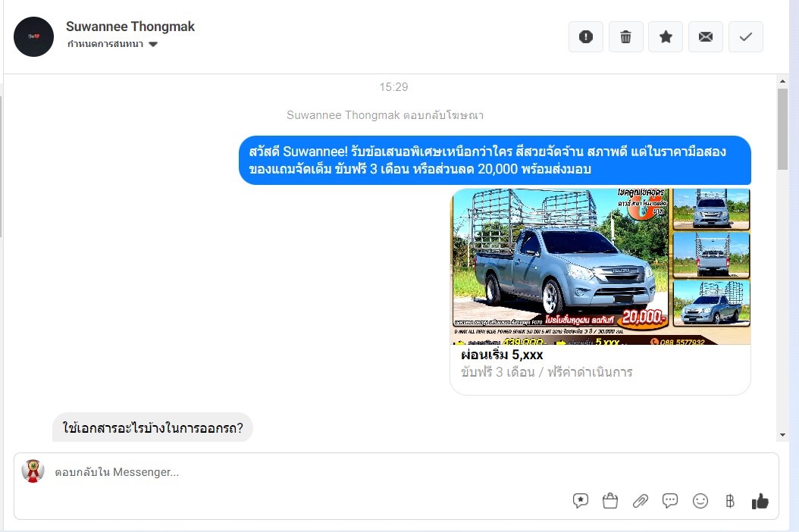Delete conversation using trash icon
The height and width of the screenshot is (532, 799).
(625, 36)
